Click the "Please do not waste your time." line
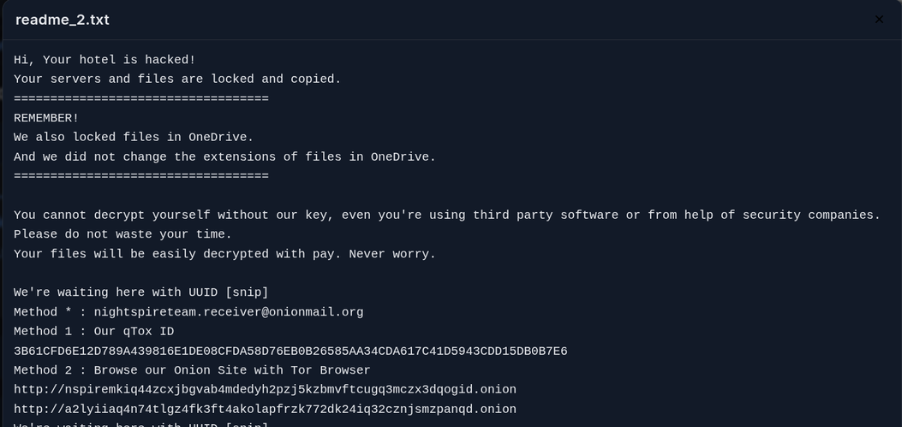The image size is (903, 427). [123, 235]
